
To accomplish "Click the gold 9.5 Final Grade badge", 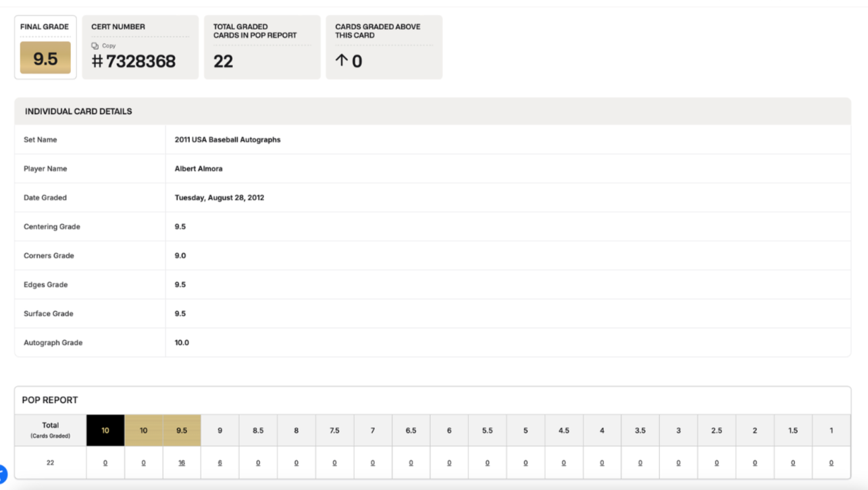I will point(45,59).
